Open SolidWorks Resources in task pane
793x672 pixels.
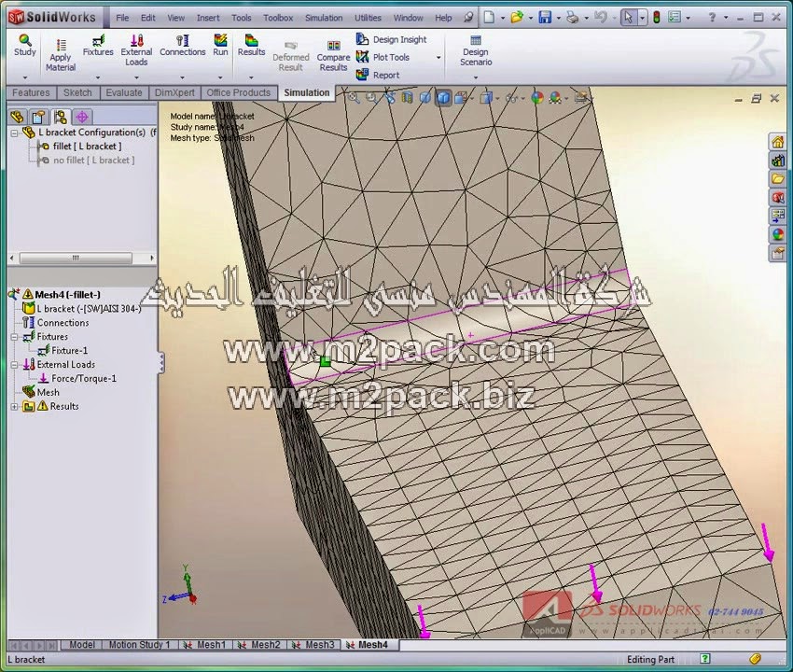point(778,142)
